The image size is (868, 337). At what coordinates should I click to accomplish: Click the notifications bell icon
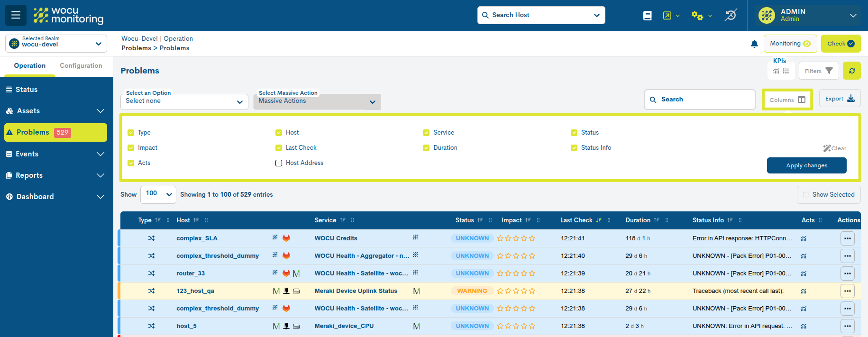[x=754, y=44]
